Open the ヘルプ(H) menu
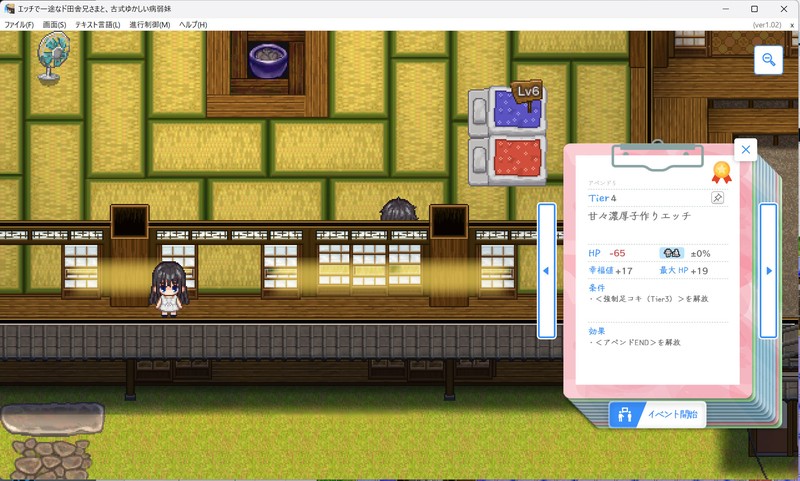 coord(193,24)
